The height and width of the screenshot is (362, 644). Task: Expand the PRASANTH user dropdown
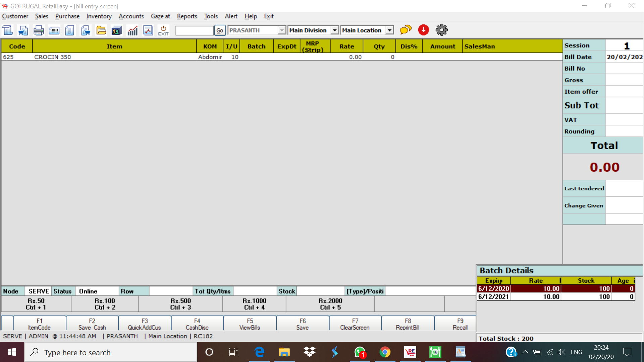pyautogui.click(x=282, y=31)
